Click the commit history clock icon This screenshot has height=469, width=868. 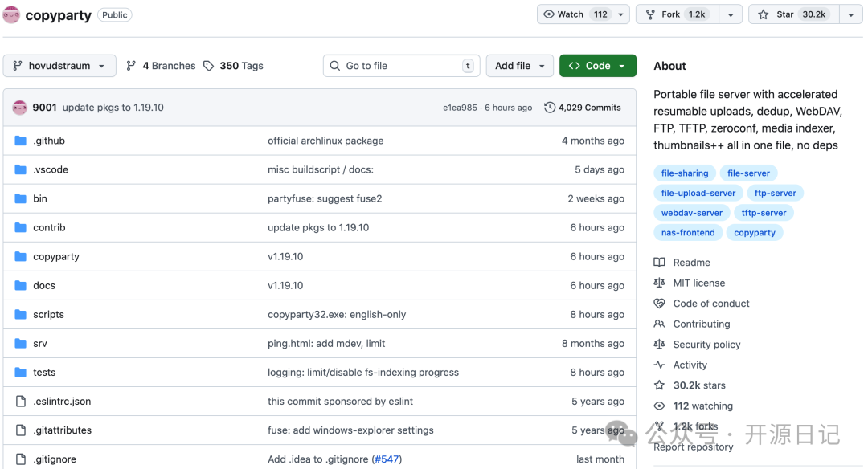tap(550, 108)
